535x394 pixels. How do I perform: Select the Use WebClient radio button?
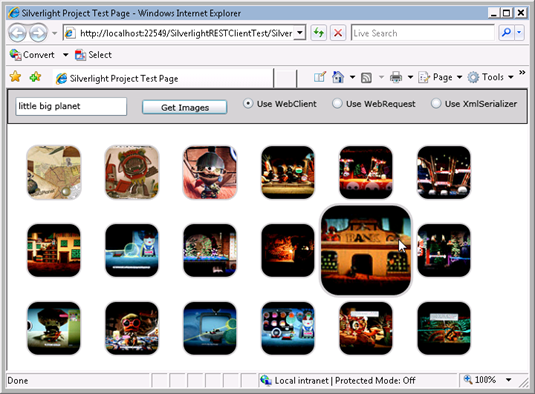[x=248, y=103]
